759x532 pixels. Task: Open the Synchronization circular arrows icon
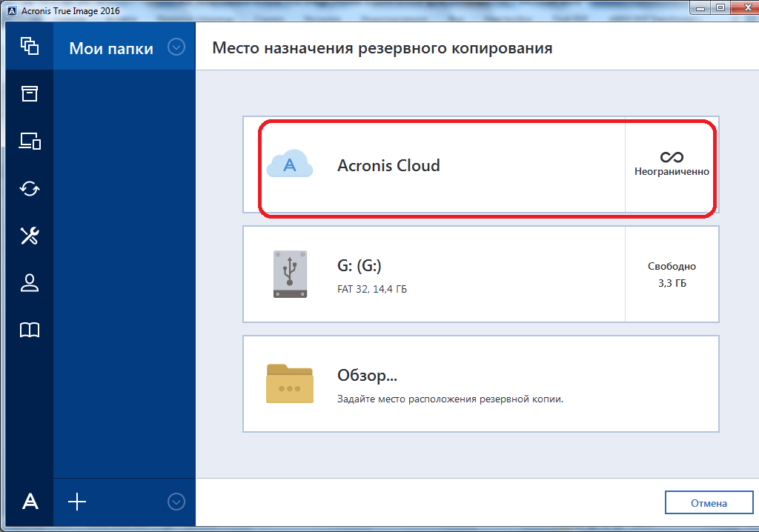pyautogui.click(x=29, y=188)
